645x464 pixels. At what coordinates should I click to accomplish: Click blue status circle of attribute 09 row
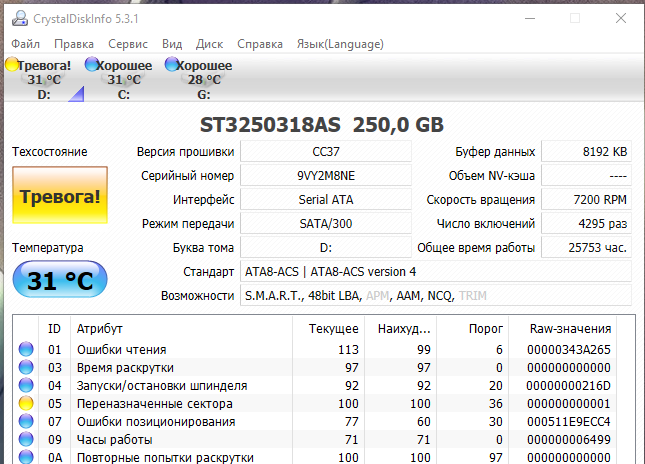tap(26, 439)
